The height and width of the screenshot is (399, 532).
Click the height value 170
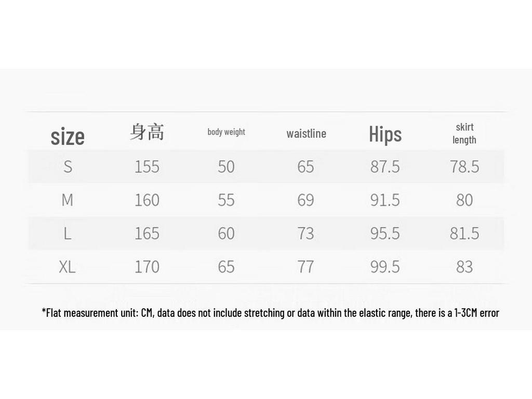tap(147, 267)
